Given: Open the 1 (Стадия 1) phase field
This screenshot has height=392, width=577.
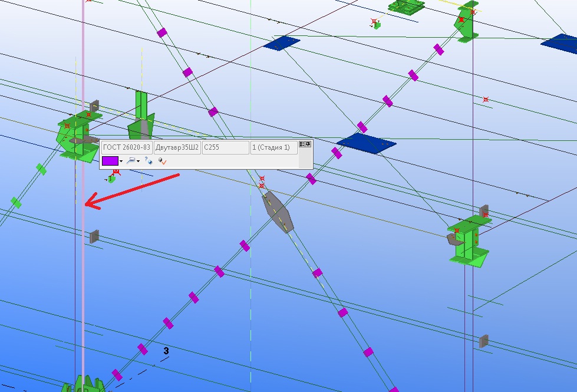Looking at the screenshot, I should pyautogui.click(x=273, y=147).
